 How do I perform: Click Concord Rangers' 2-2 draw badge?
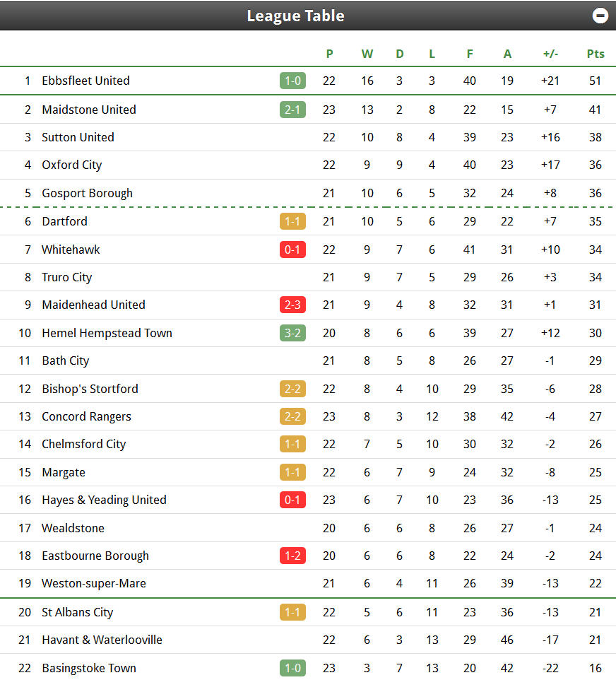pos(292,416)
